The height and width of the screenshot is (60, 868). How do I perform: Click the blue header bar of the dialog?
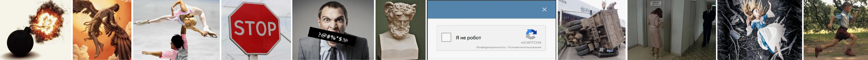pos(491,9)
